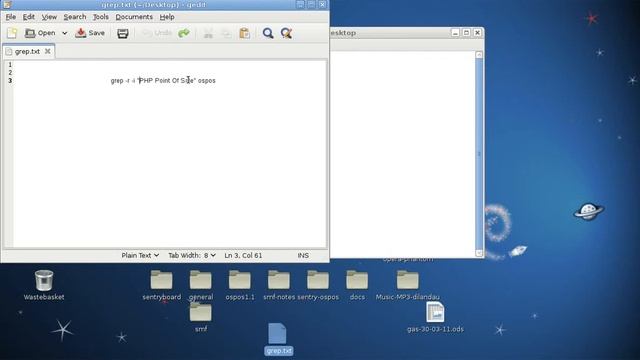The width and height of the screenshot is (640, 360).
Task: Select the grep.txt document tab
Action: [x=27, y=51]
